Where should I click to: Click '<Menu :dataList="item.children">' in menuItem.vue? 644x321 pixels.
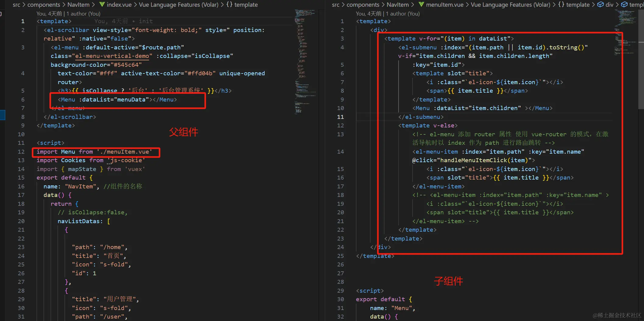[x=482, y=108]
